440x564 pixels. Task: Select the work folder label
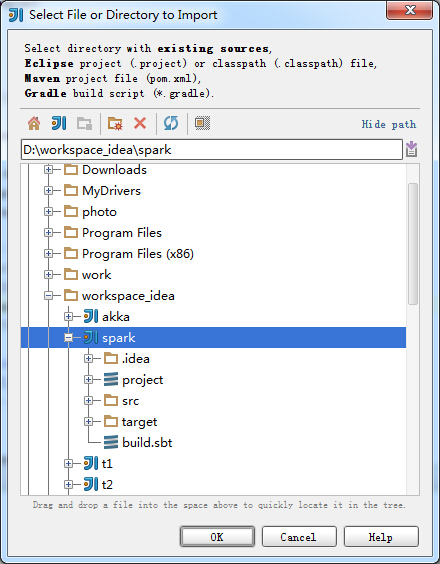pos(96,275)
